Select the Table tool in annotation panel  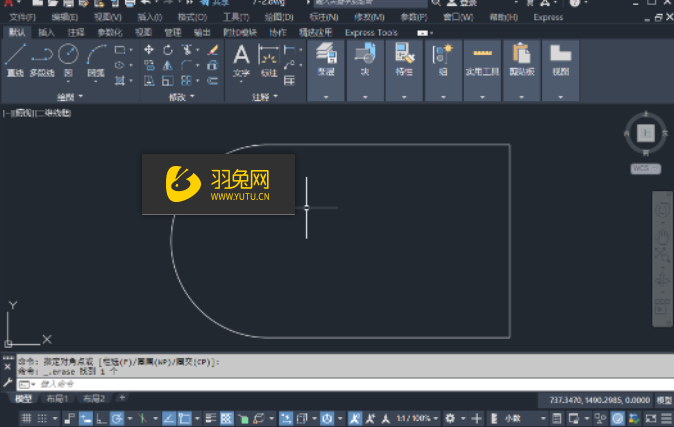click(289, 81)
